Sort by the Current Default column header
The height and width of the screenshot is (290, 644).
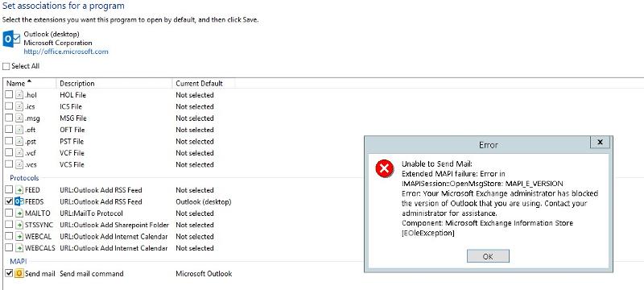click(x=204, y=84)
